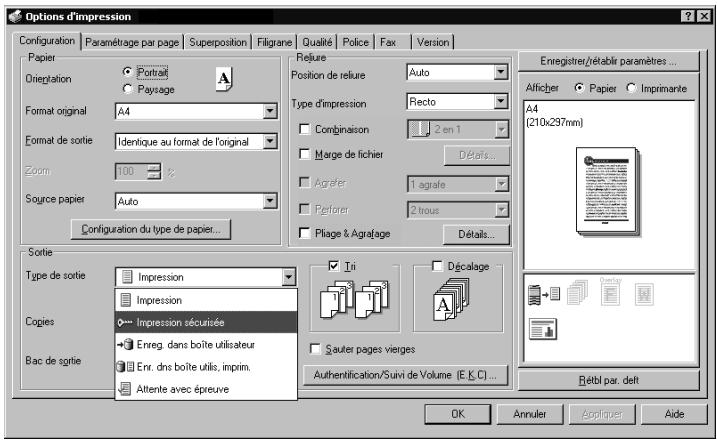Screen dimensions: 717x442
Task: Click the collated copies icon in preview panel
Action: 577,293
